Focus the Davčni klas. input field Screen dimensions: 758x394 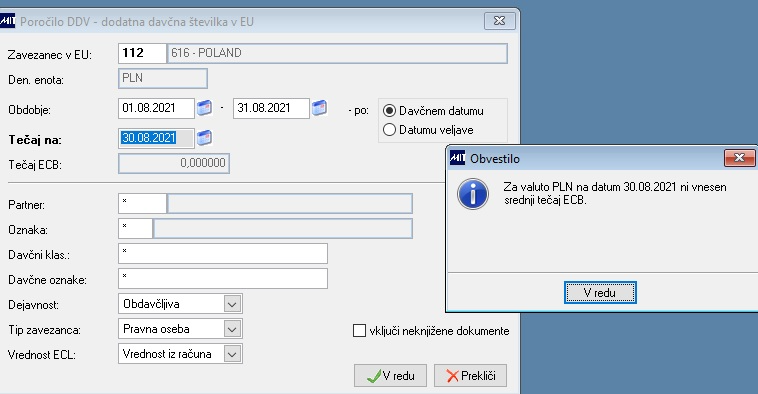[x=223, y=254]
